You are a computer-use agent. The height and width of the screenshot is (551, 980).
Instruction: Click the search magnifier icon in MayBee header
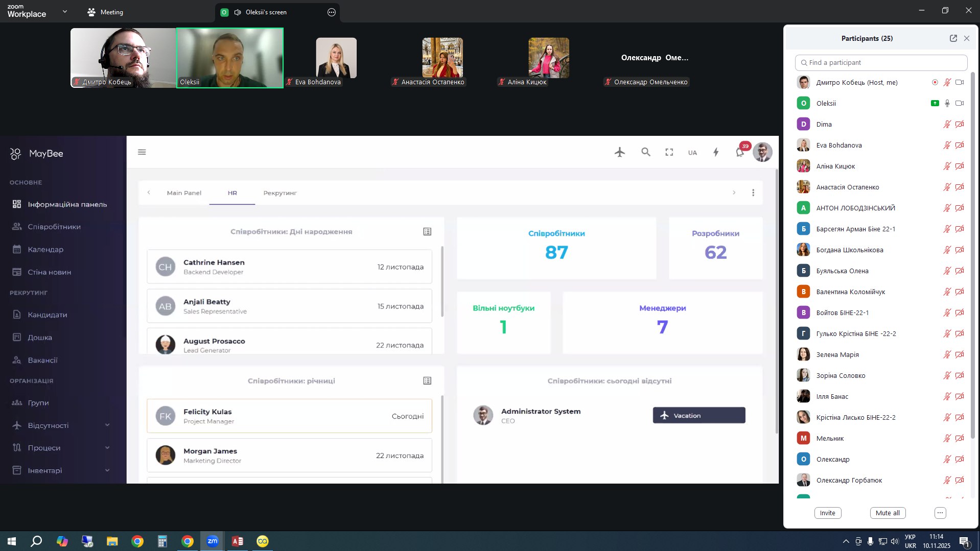coord(646,152)
